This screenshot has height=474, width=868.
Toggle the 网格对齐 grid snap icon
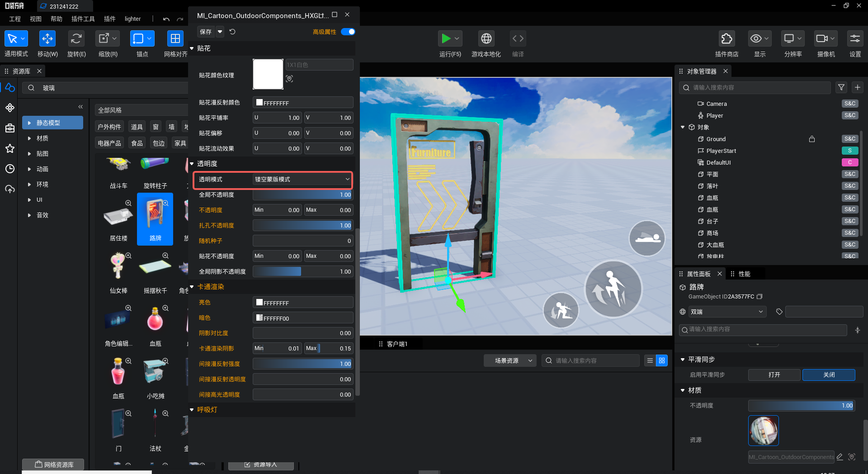[175, 39]
